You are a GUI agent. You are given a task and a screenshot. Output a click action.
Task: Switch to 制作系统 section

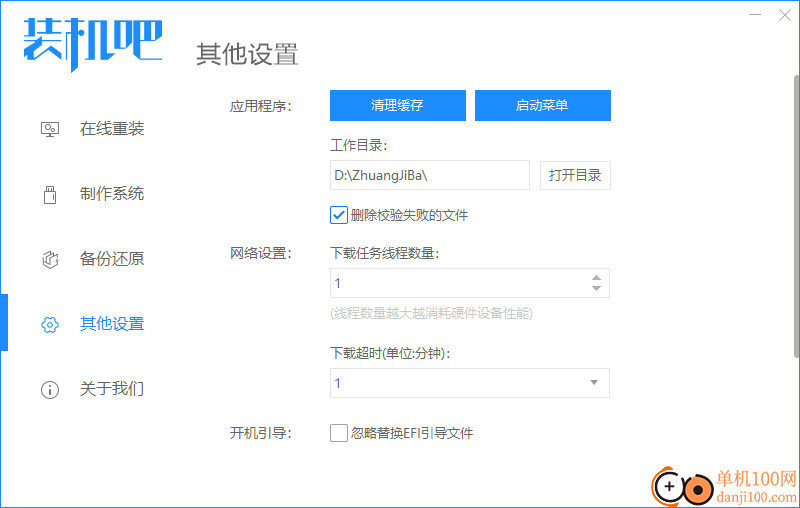(112, 194)
